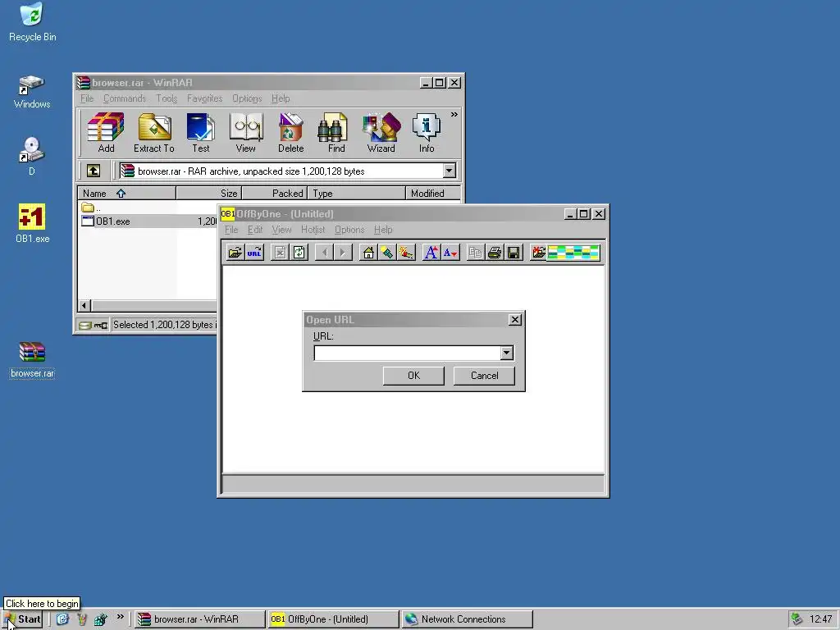Open the OffByOne Options menu
This screenshot has height=630, width=840.
[x=349, y=230]
